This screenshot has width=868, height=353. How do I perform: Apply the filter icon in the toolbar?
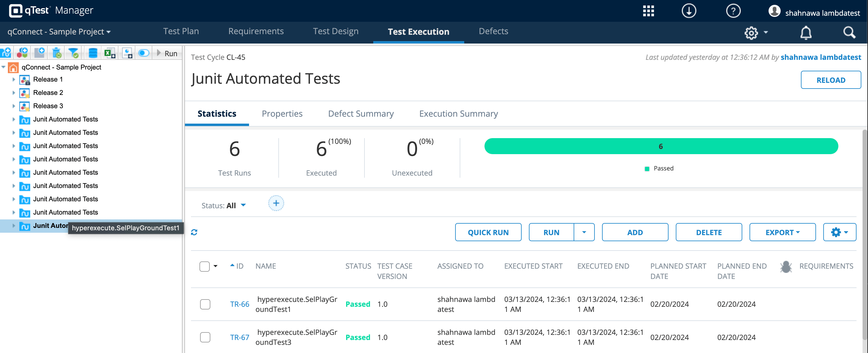74,53
